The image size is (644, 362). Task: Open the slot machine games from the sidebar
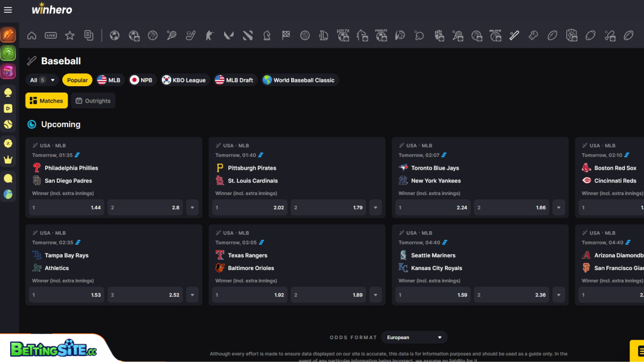(8, 72)
